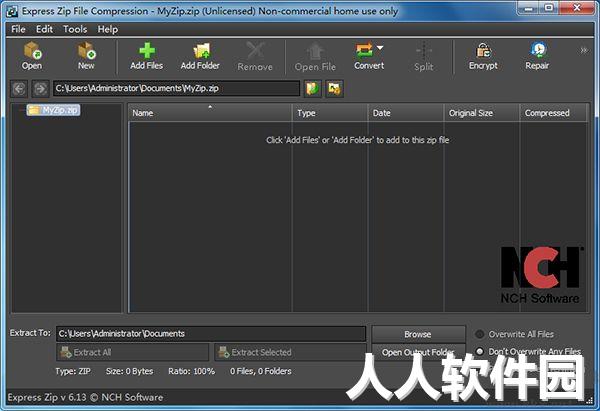Click the '0 Files, 0 Folders' text
Viewport: 600px width, 411px height.
(x=261, y=371)
